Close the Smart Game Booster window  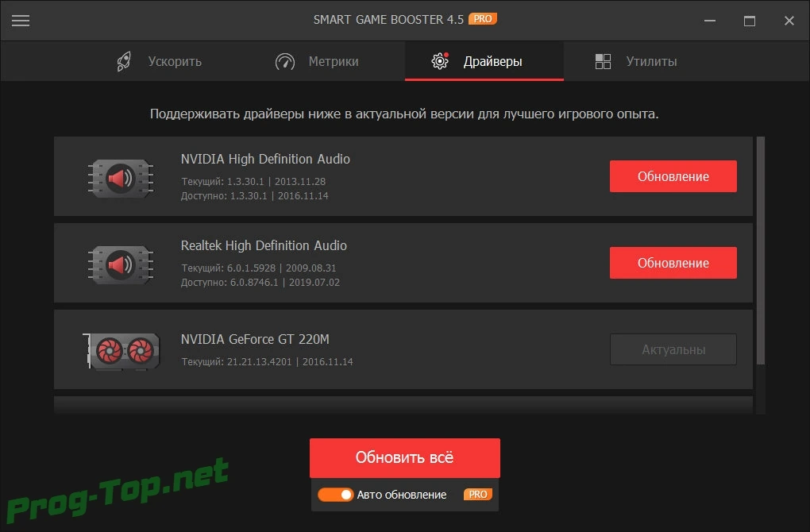click(x=789, y=21)
